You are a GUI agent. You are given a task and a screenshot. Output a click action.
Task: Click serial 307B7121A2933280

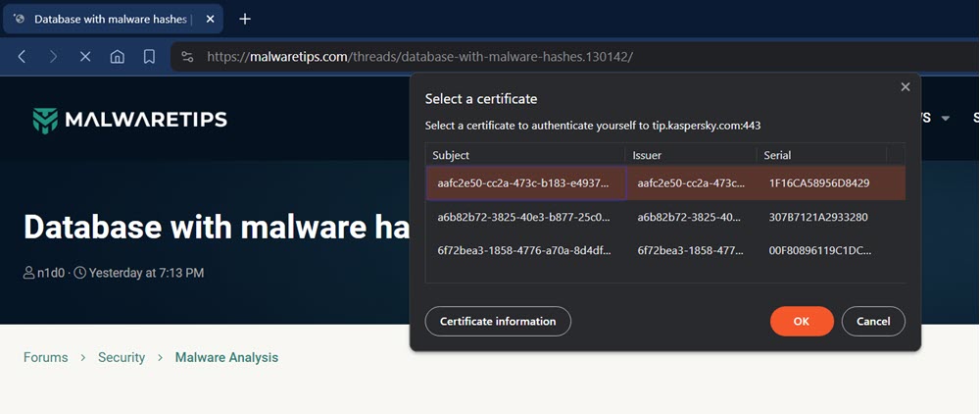(x=818, y=217)
